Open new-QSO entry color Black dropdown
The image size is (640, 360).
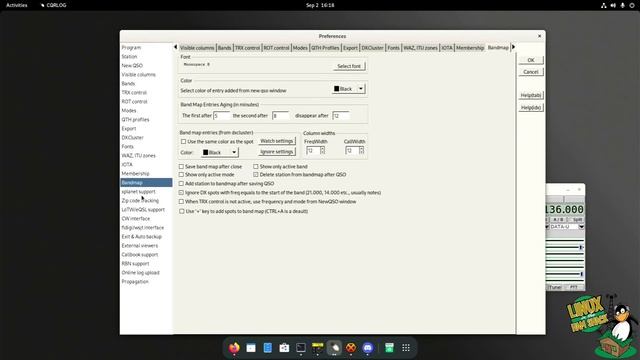349,89
